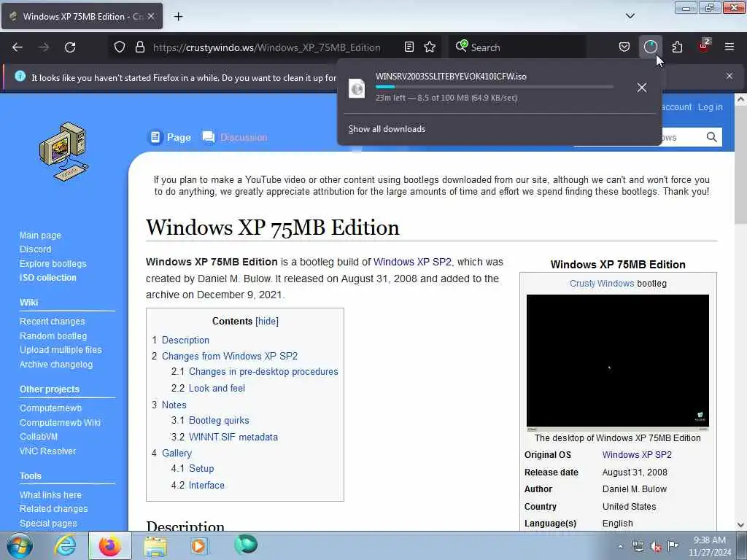Click the downloads progress toolbar icon
Screen dimensions: 747x560
tap(650, 47)
